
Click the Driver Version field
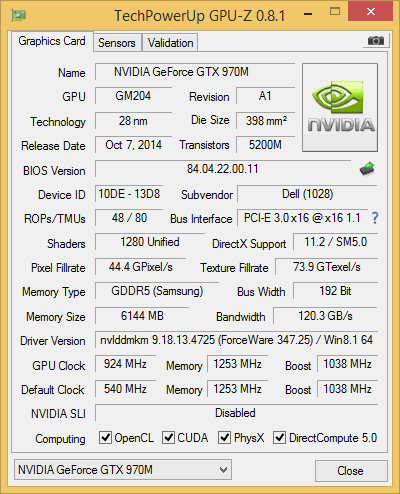click(236, 340)
